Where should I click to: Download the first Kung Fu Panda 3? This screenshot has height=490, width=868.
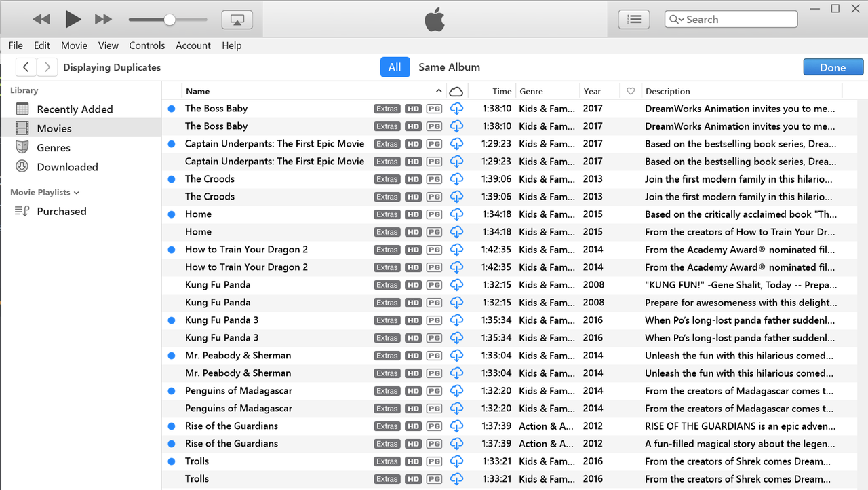click(456, 320)
